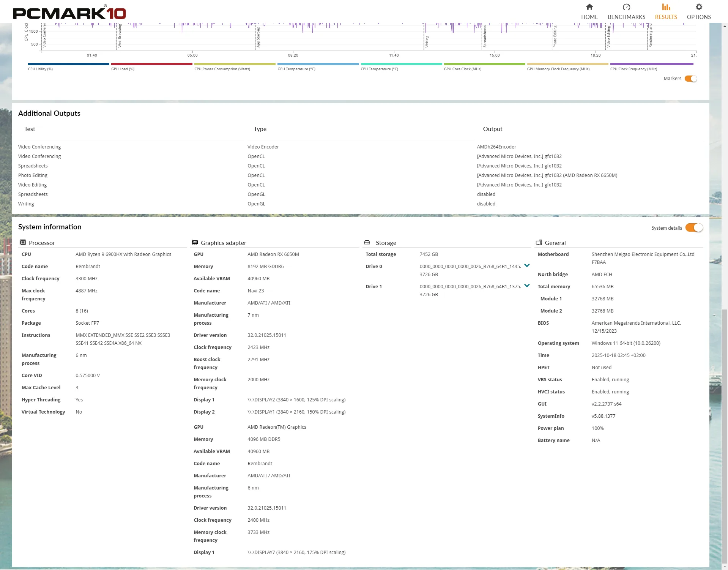Expand the Drive 1 details chevron
This screenshot has width=728, height=570.
pos(527,286)
